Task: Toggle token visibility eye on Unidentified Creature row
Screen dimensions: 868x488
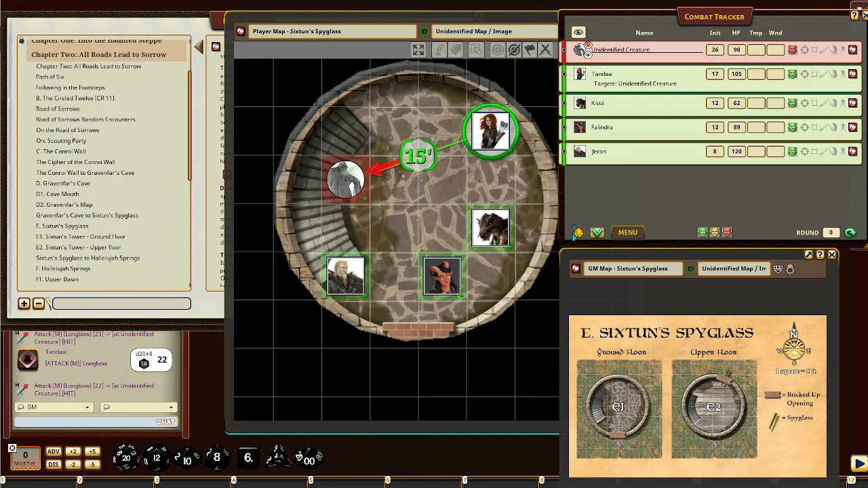Action: (x=588, y=54)
